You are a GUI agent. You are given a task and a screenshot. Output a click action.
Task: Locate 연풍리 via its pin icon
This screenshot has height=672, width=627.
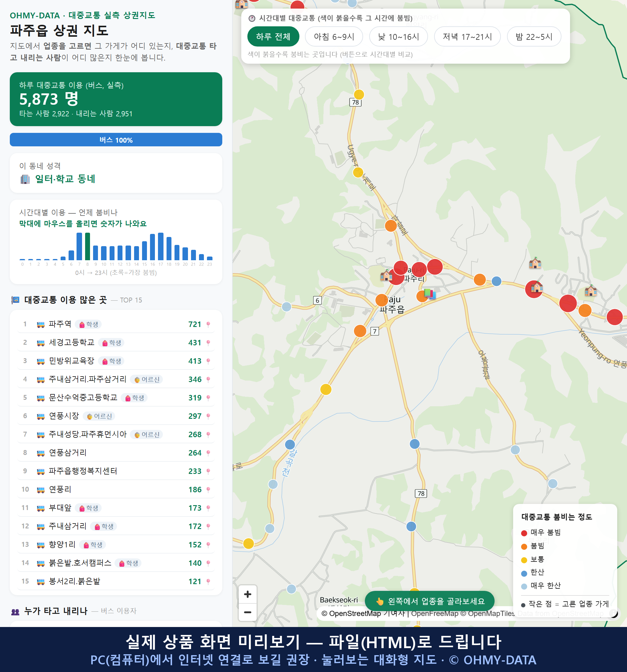(x=208, y=490)
